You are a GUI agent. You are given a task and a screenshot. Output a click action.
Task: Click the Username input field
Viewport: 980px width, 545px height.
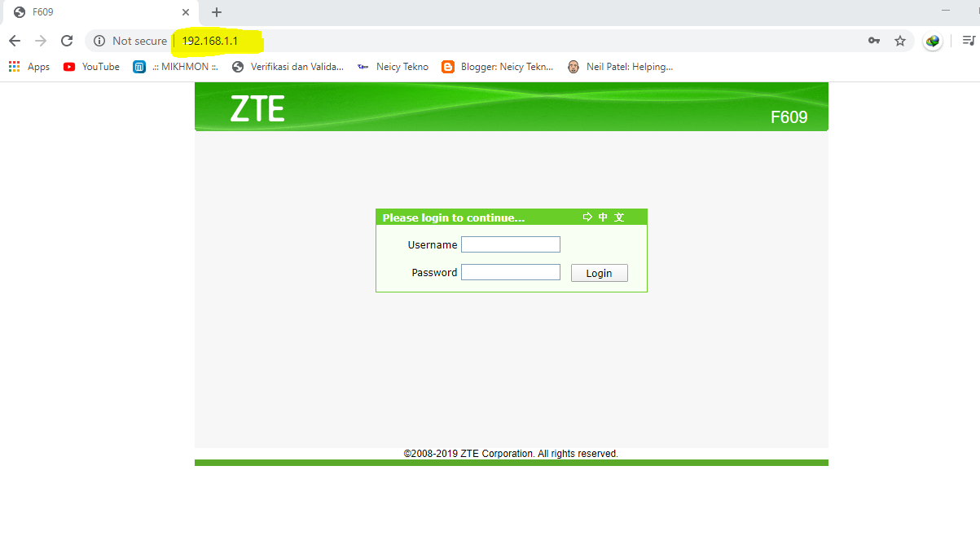[511, 244]
